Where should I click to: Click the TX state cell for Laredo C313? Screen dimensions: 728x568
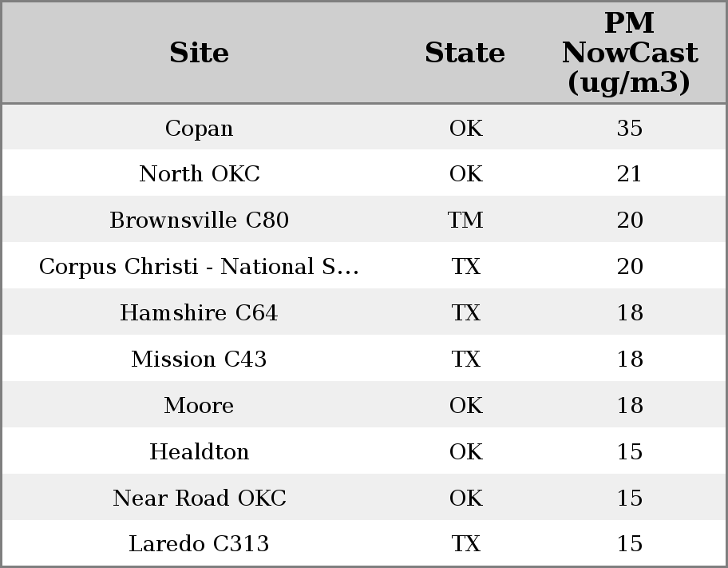point(465,544)
